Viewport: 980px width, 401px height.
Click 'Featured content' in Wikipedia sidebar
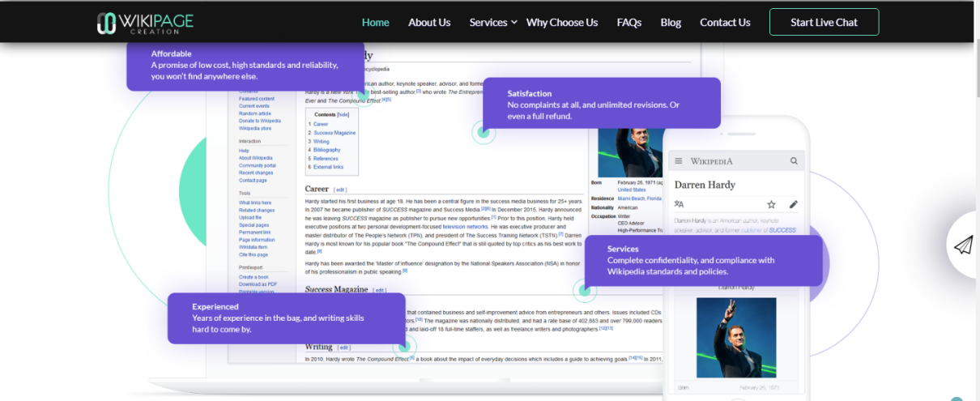(x=256, y=99)
